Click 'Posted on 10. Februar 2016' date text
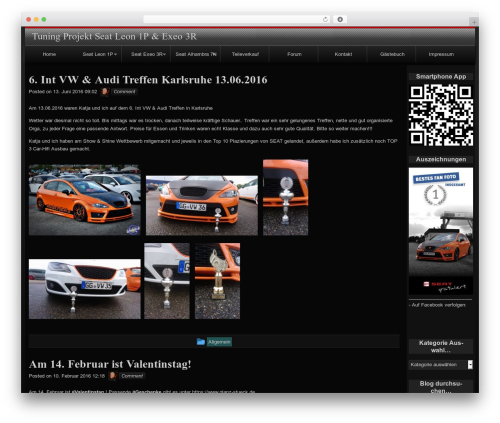Viewport: 500px width, 423px height. point(67,376)
